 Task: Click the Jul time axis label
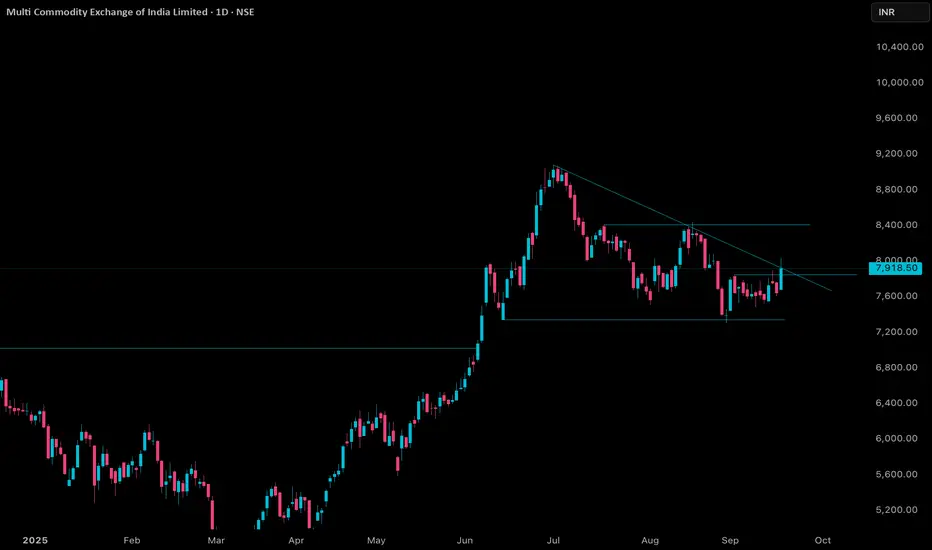[553, 540]
